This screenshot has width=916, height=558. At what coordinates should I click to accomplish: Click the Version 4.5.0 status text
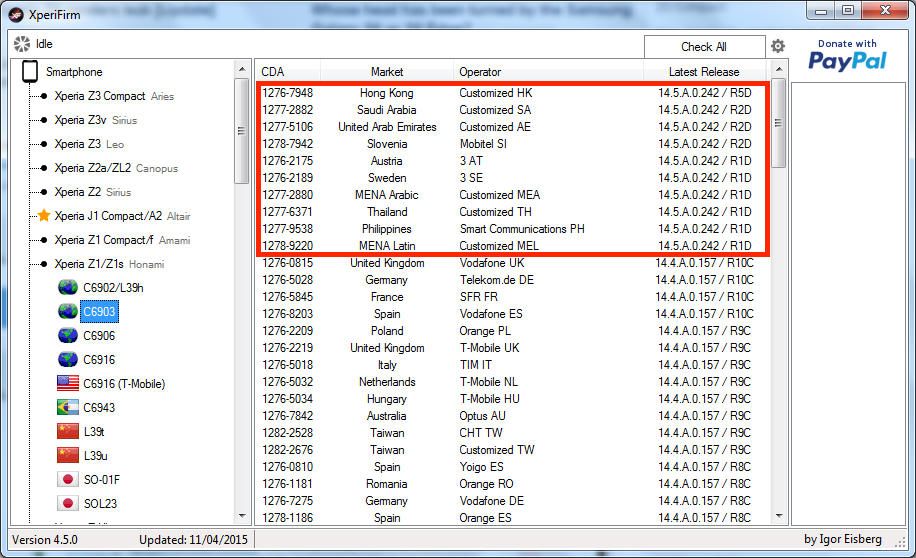click(x=45, y=540)
